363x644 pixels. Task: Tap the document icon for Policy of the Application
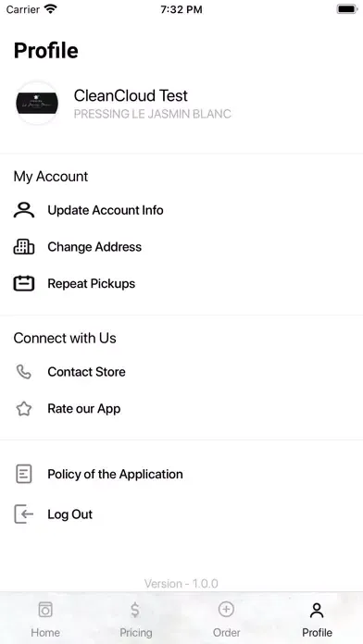pyautogui.click(x=24, y=474)
